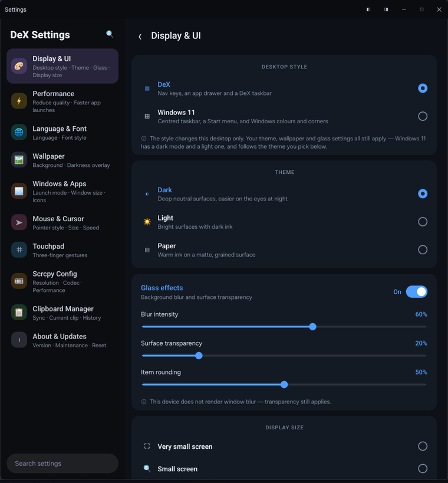
Task: Click the DESKTOP STYLE section header
Action: (x=284, y=67)
